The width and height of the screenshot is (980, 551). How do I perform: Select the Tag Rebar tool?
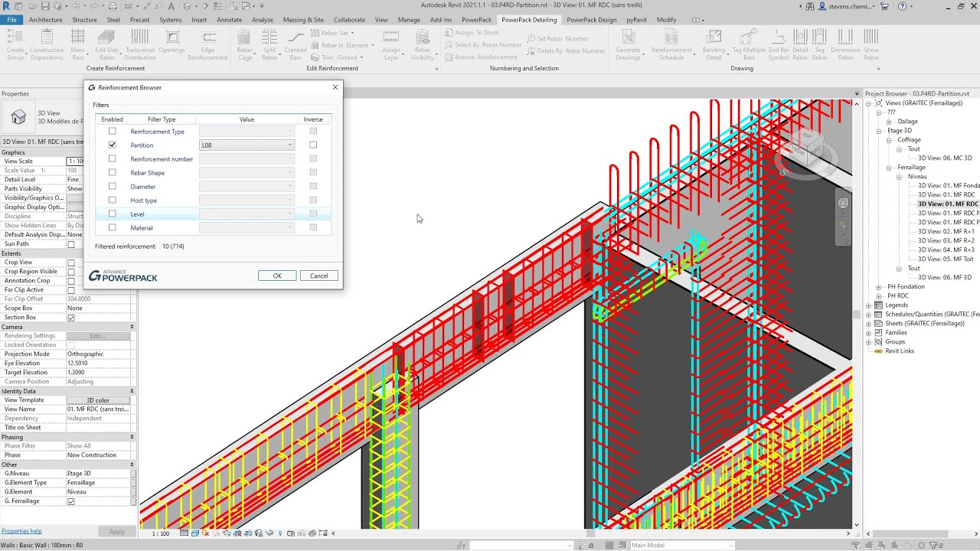[820, 44]
